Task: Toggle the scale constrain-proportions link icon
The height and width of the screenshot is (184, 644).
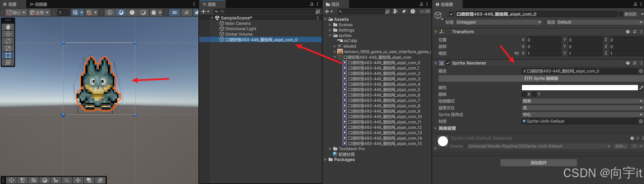Action: [517, 53]
